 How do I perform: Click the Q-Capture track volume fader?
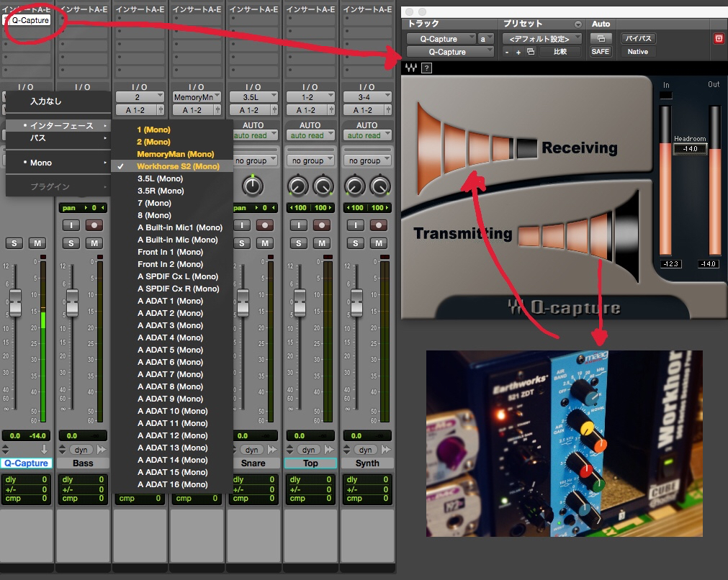point(15,302)
